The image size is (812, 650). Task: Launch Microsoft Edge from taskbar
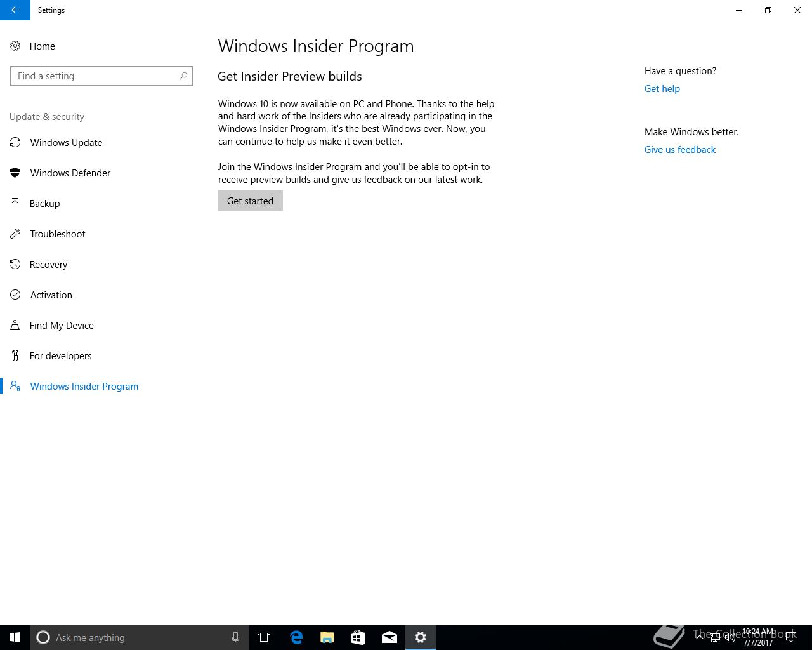296,637
